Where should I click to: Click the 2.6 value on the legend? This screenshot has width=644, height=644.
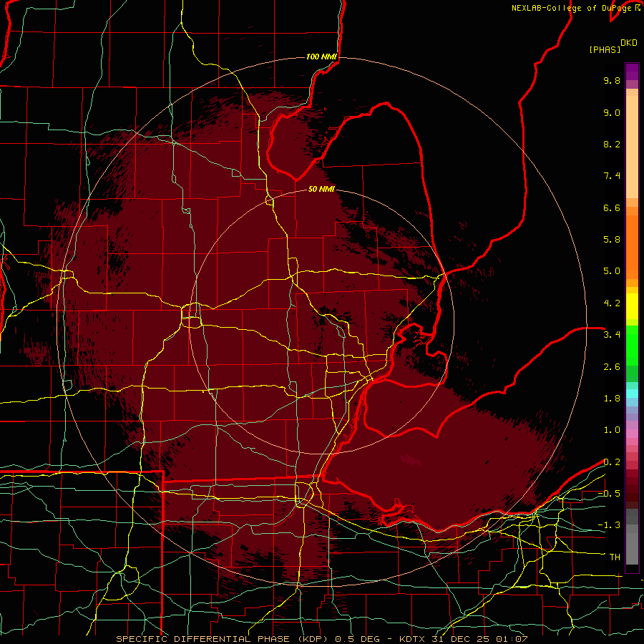[x=612, y=367]
